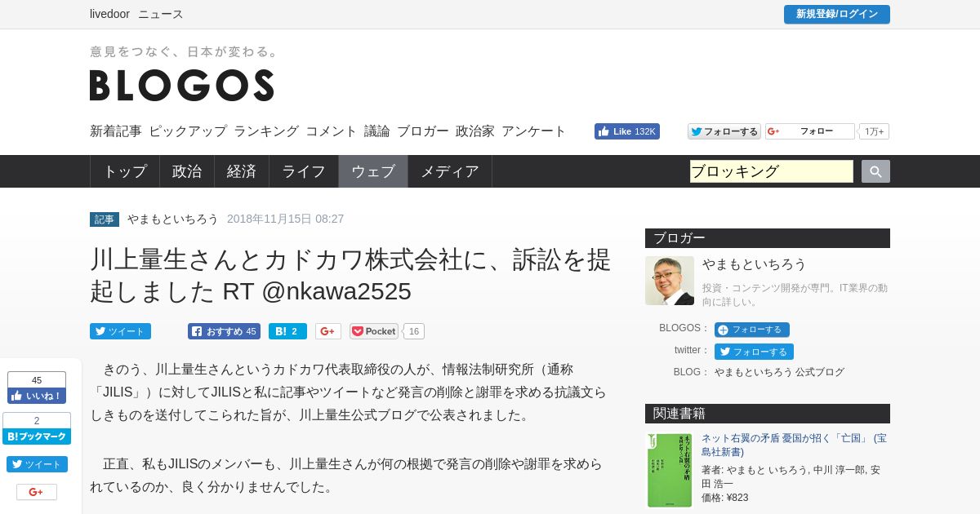
Task: Click the floating sidebar G+ button
Action: click(x=37, y=492)
